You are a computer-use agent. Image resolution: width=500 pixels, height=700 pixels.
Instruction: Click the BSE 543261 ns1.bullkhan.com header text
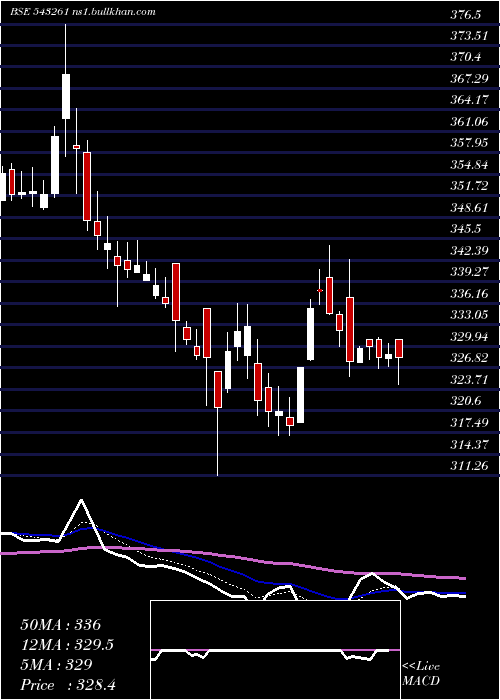point(83,12)
